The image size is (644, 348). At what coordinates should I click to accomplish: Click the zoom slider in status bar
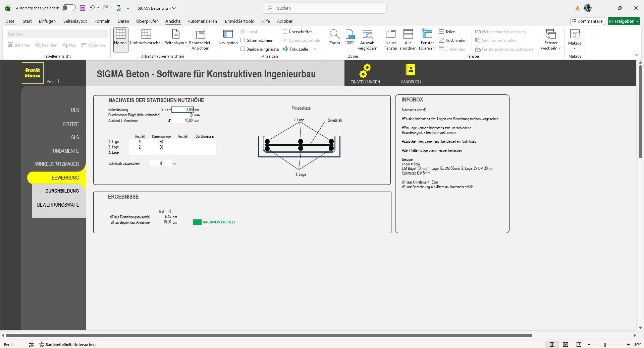click(x=605, y=345)
